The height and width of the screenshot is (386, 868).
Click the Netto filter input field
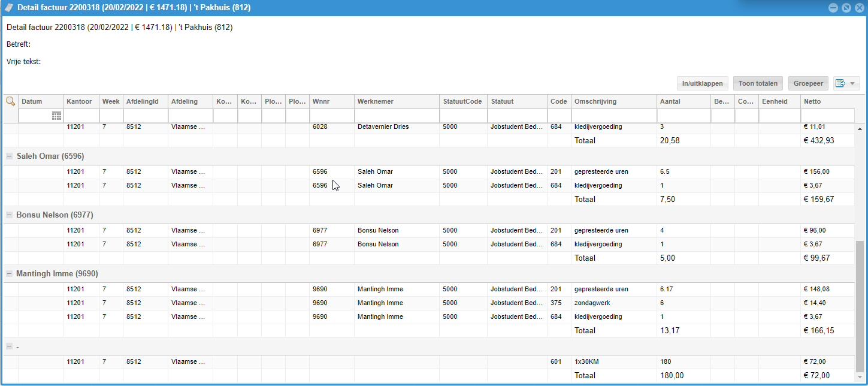point(828,116)
